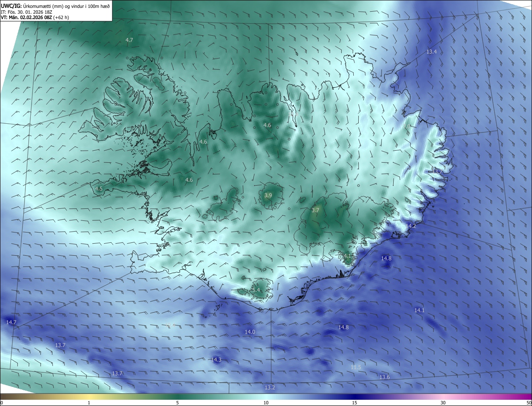Click the 14.7 value label on the map
Screen dimensions: 532x406
pyautogui.click(x=11, y=322)
